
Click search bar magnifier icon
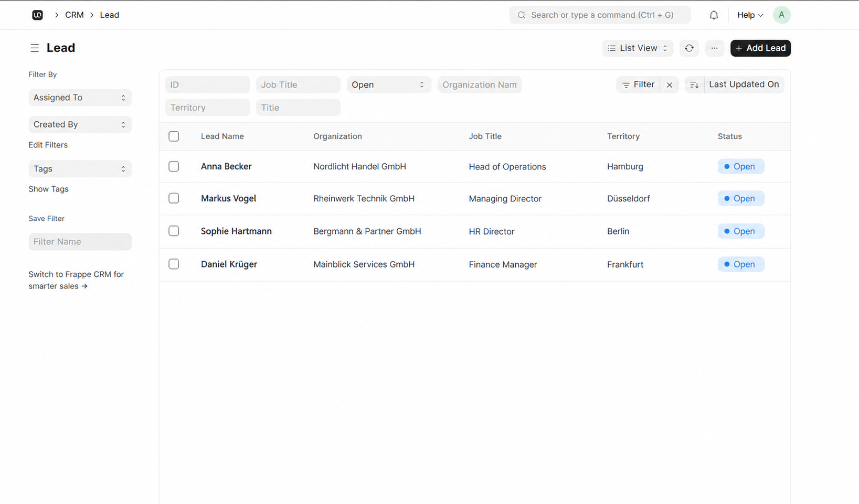tap(521, 15)
